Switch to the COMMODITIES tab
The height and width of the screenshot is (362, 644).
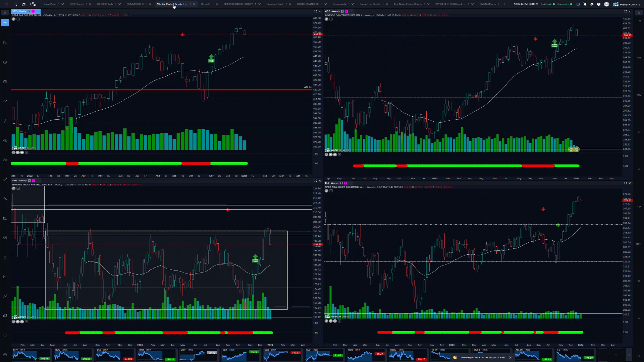[135, 4]
